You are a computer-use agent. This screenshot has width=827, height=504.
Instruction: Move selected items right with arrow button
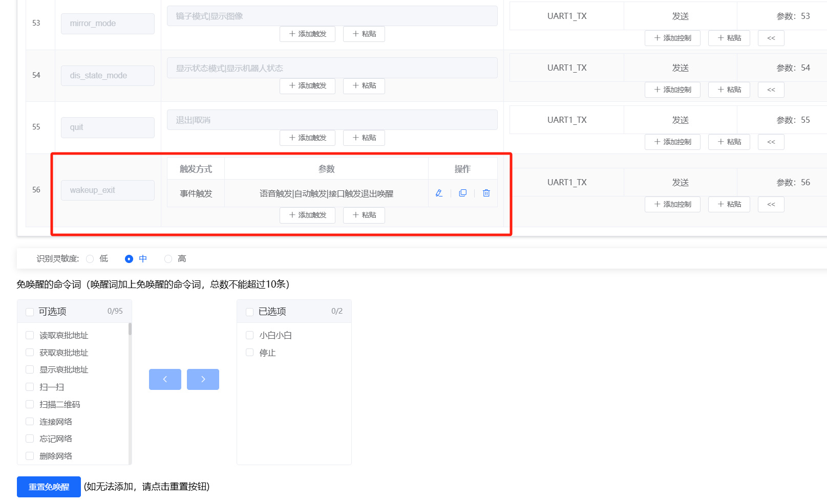pos(203,379)
